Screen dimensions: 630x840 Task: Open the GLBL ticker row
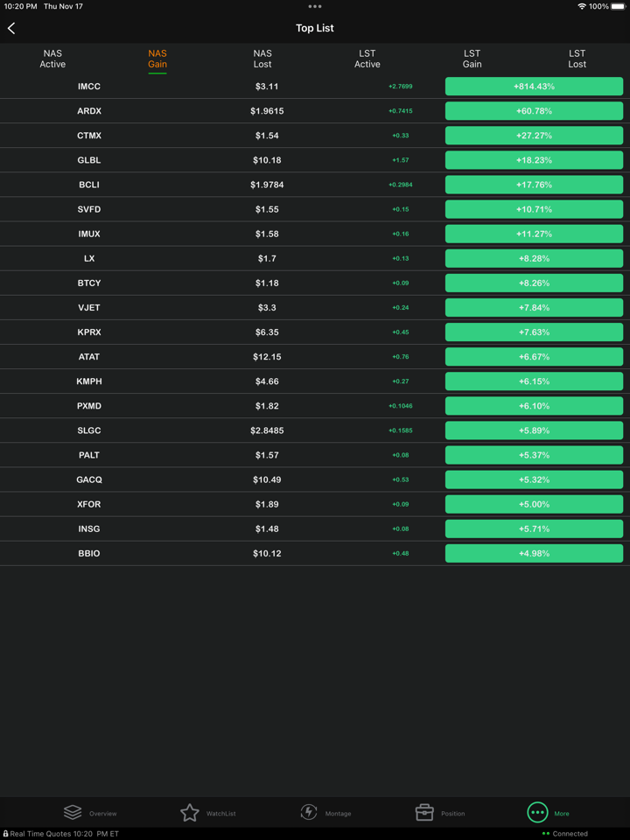coord(89,160)
